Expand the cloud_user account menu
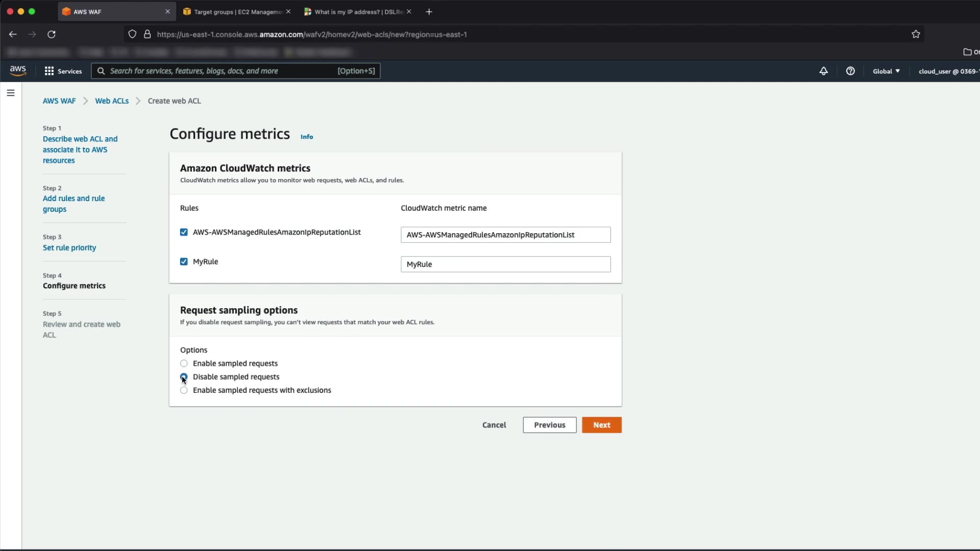 (x=948, y=71)
